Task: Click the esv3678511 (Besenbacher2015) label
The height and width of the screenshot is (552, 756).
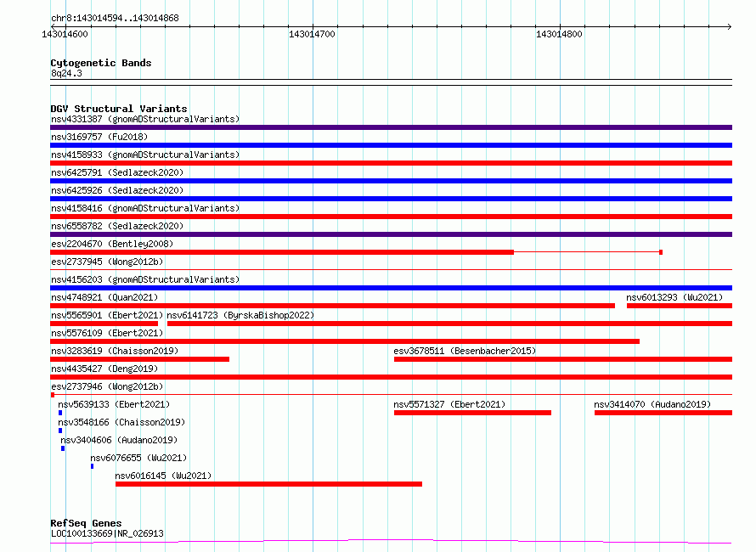Action: pos(465,351)
